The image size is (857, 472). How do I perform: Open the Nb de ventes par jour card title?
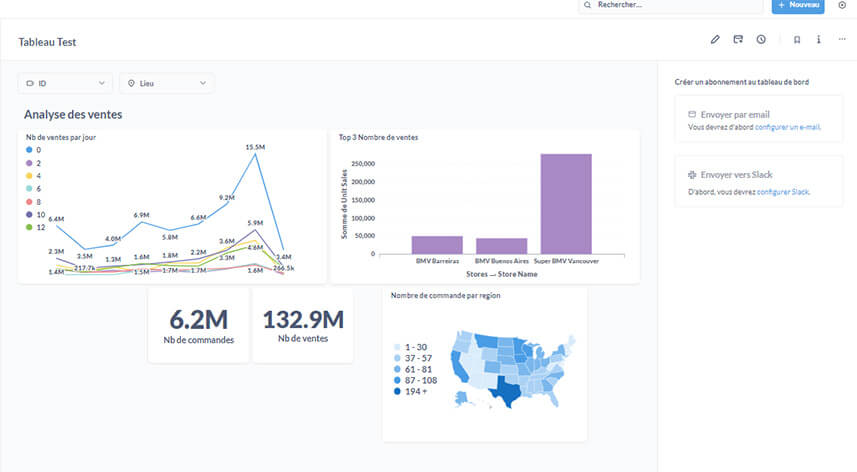click(61, 138)
